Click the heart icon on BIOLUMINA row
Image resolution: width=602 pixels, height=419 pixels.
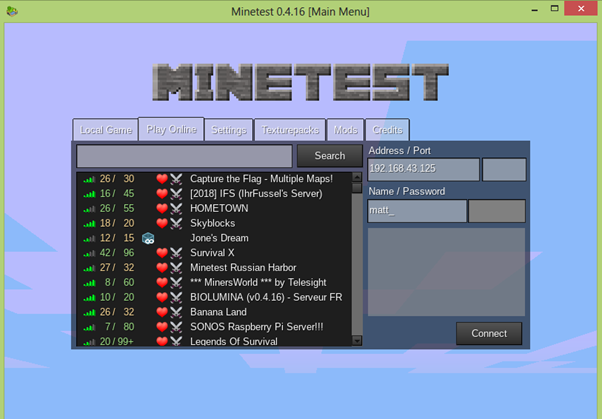pos(162,297)
